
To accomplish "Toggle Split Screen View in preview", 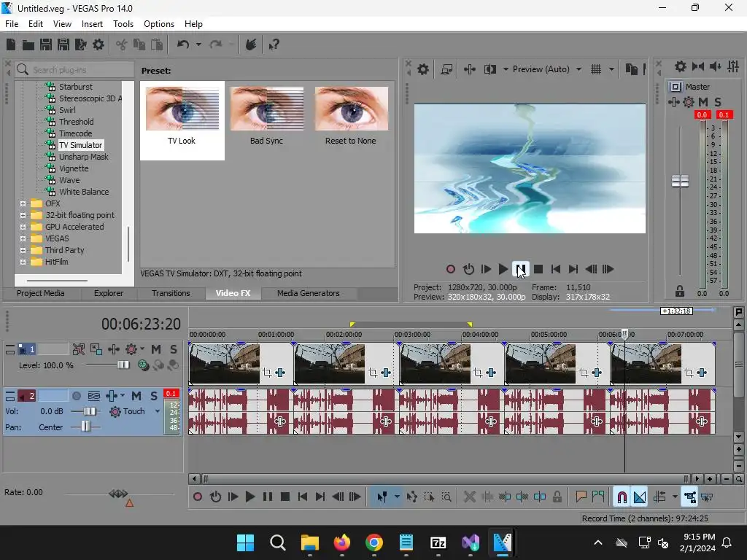I will tap(489, 69).
